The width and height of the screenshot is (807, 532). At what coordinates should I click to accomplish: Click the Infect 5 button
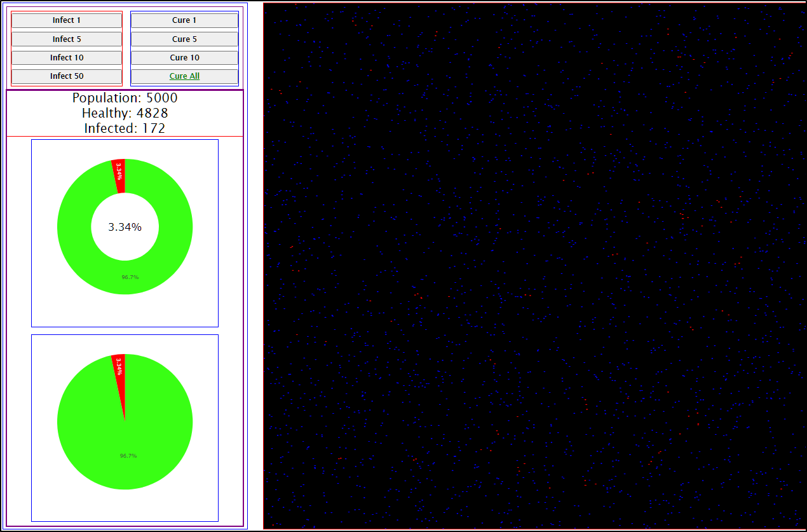click(66, 39)
